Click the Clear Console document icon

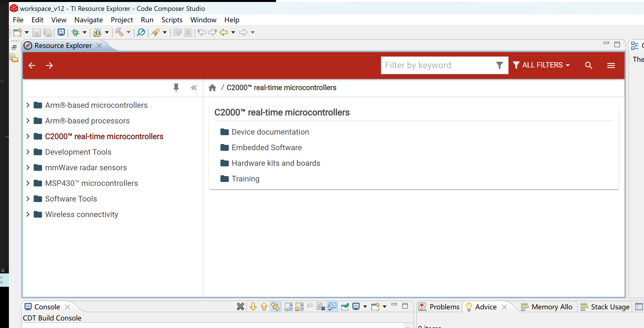(321, 307)
